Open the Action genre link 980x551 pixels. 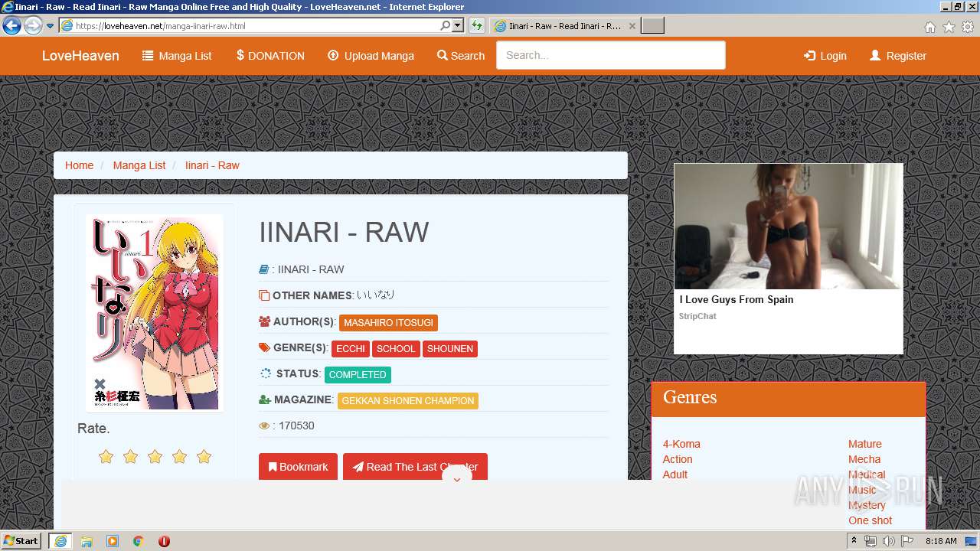pyautogui.click(x=678, y=459)
